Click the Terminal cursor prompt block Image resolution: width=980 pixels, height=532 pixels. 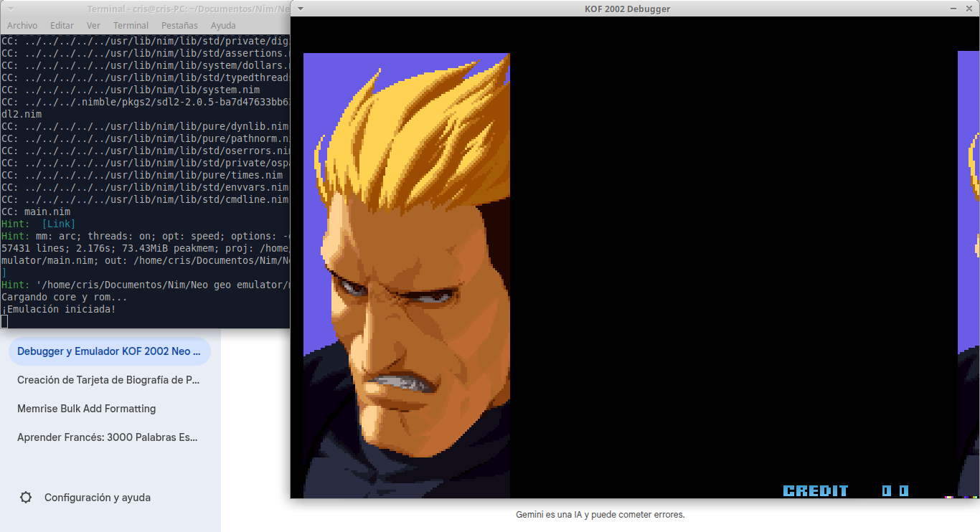coord(4,321)
